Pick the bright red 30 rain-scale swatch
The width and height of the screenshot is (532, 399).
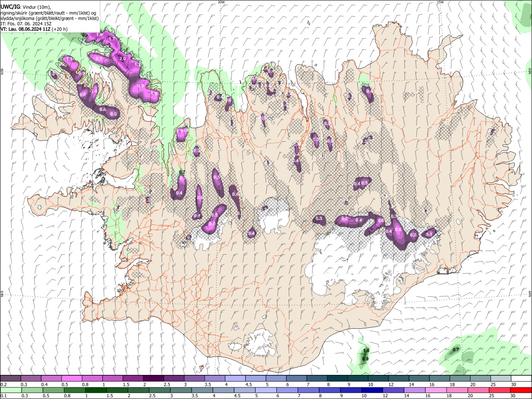point(521,390)
